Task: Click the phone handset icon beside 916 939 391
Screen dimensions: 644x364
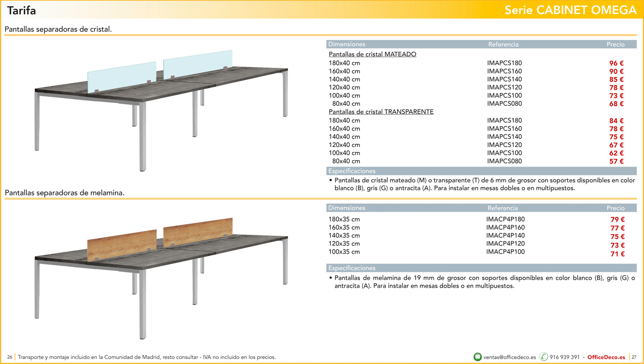Action: [x=544, y=357]
